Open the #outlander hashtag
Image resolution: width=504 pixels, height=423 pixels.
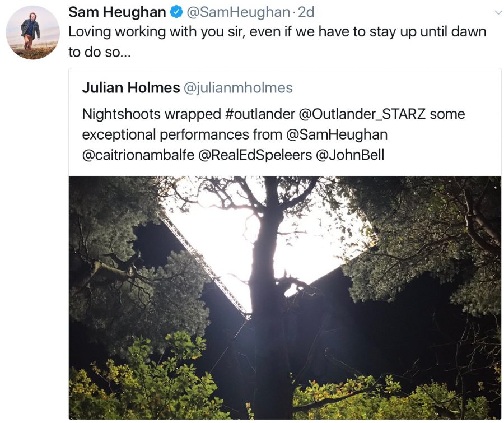(260, 114)
